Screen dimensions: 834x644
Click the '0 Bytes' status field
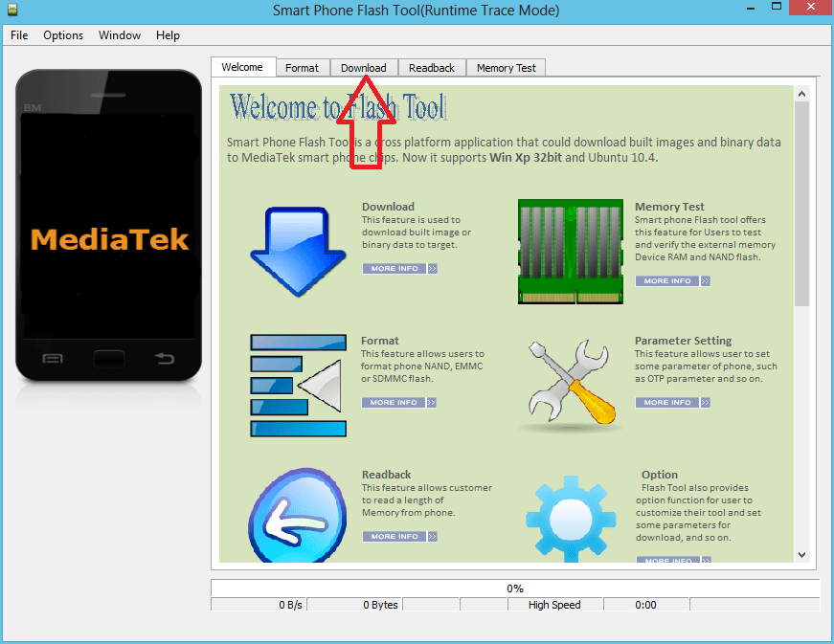point(354,605)
